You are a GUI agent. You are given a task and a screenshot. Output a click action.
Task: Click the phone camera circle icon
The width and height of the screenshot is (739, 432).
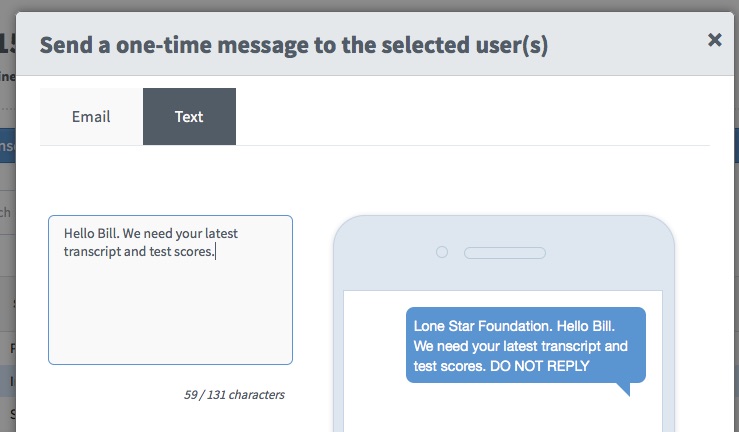coord(442,252)
